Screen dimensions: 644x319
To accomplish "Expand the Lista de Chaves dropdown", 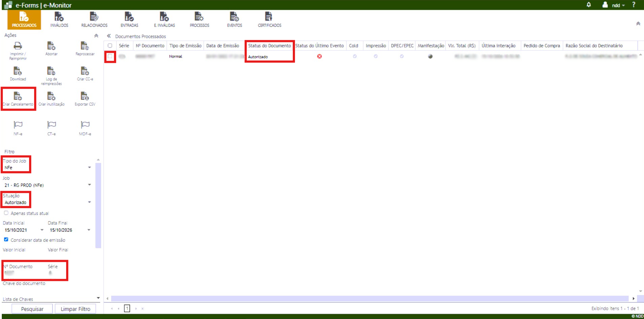I will tap(98, 298).
